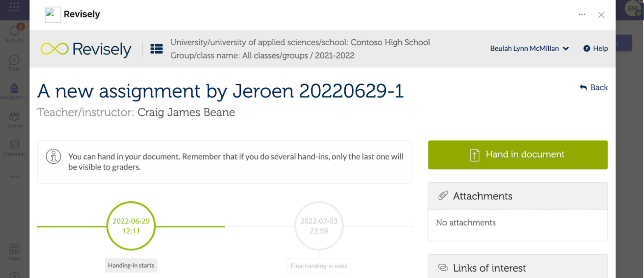Click the Help link
The height and width of the screenshot is (278, 644).
(x=596, y=49)
